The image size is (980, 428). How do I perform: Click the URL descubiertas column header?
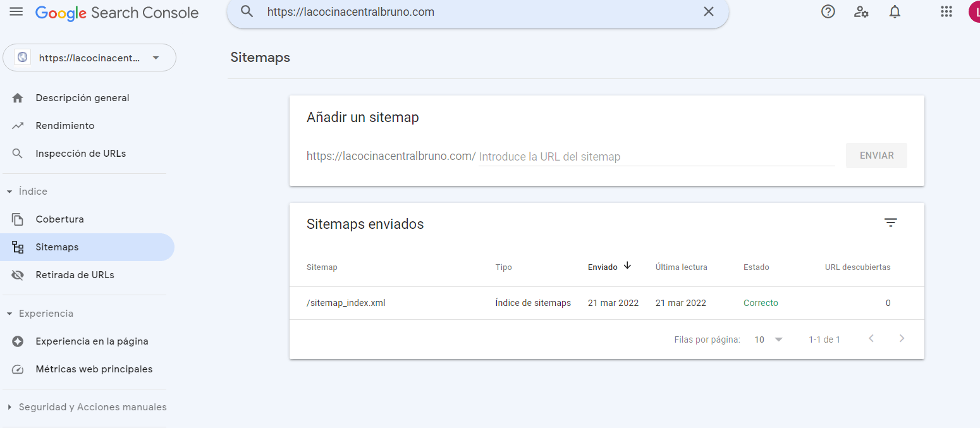tap(857, 267)
